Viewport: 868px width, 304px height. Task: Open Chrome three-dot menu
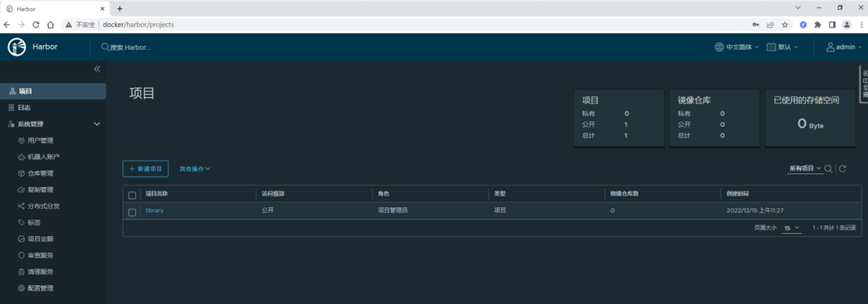tap(861, 25)
